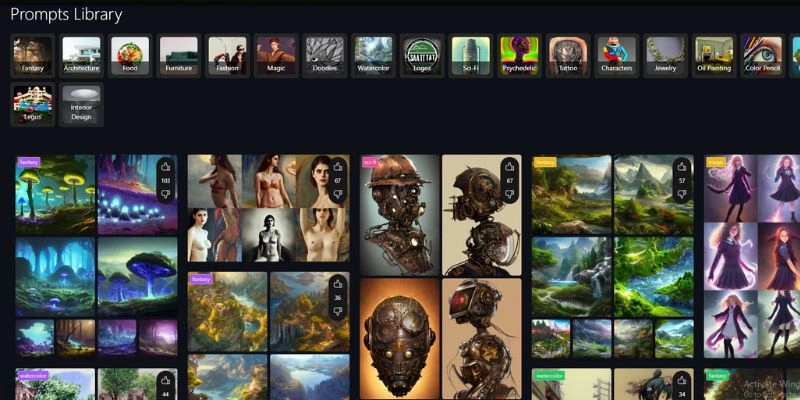The width and height of the screenshot is (800, 400).
Task: Like the watercolor card with 44 likes
Action: 166,381
